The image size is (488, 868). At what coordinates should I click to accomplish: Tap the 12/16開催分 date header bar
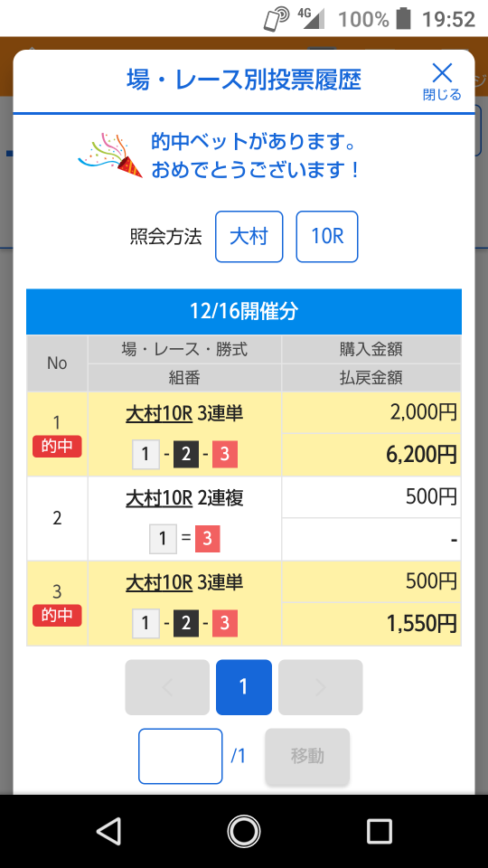243,311
